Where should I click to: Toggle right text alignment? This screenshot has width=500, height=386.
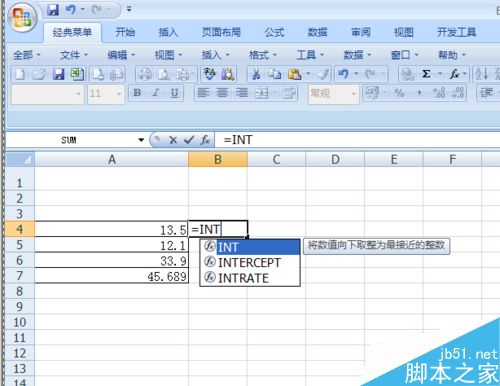(x=242, y=93)
